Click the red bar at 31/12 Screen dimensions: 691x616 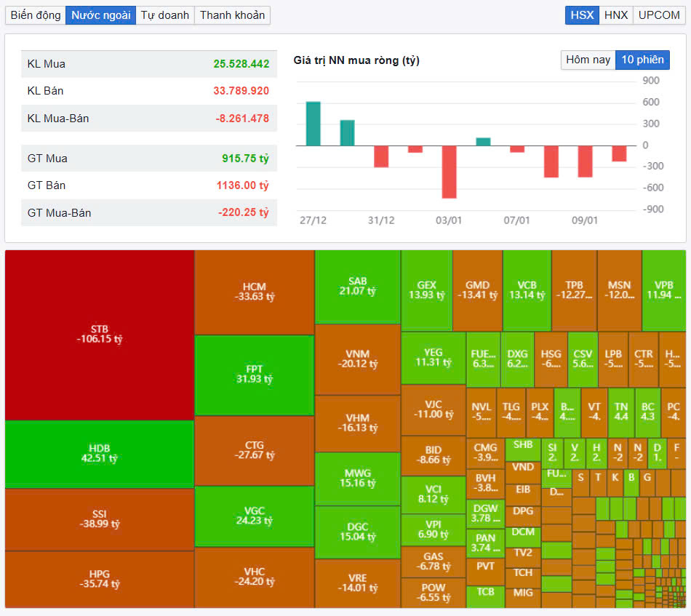381,156
